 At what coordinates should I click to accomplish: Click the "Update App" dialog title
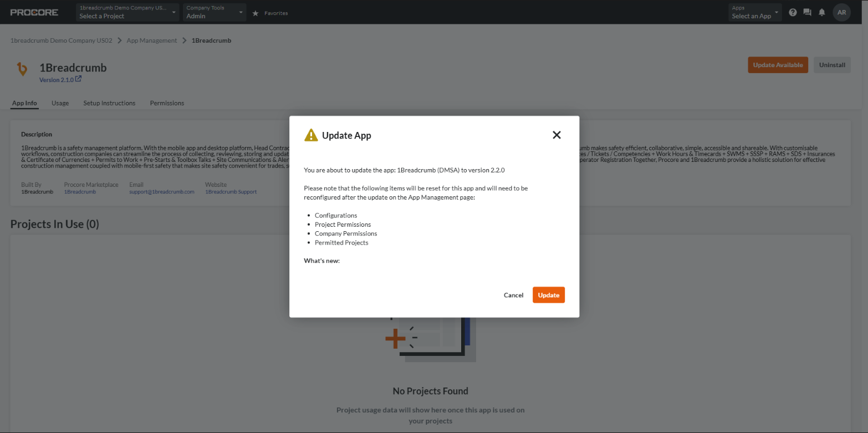click(x=346, y=135)
